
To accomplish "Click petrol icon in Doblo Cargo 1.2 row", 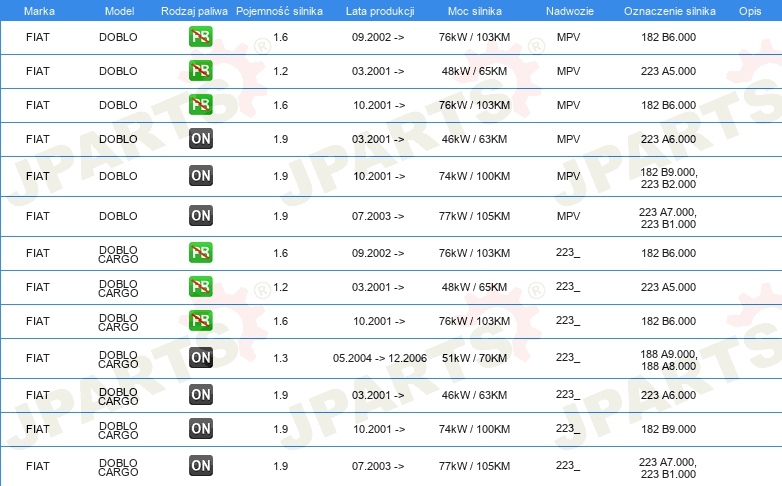I will point(200,286).
